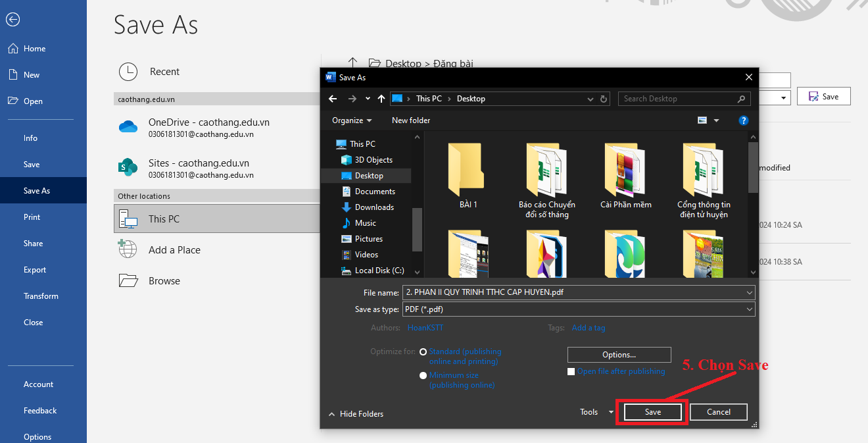The height and width of the screenshot is (443, 868).
Task: Click Save button in dialog
Action: pyautogui.click(x=653, y=412)
